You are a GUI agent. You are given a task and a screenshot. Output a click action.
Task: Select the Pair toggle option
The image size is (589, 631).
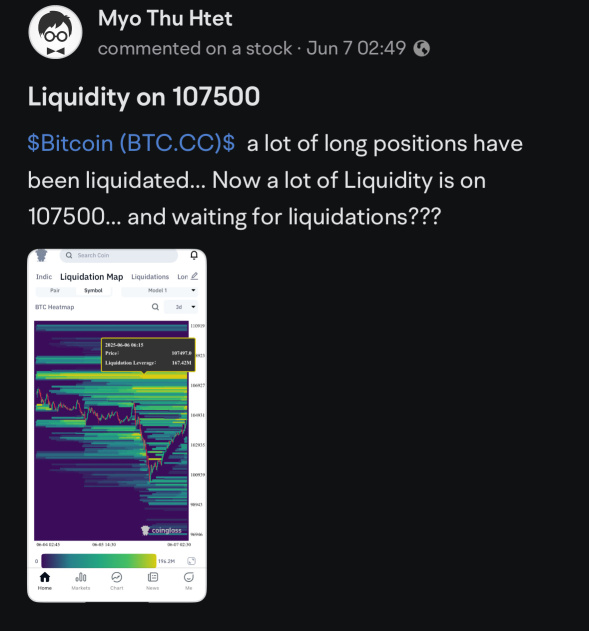(55, 291)
